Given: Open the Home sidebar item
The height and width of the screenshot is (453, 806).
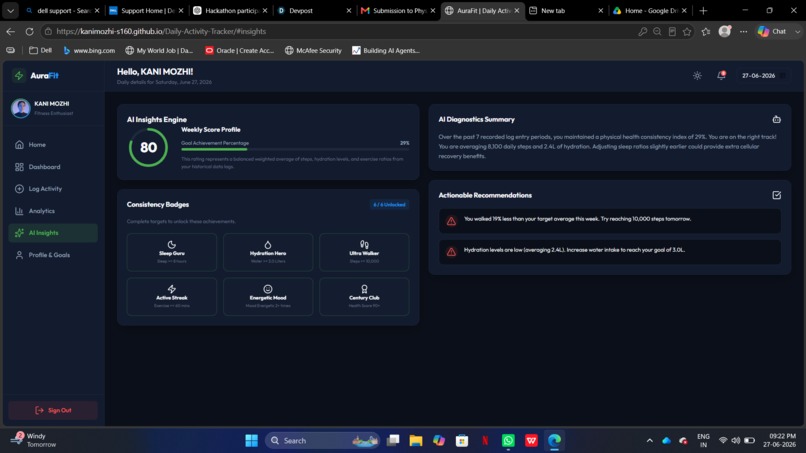Looking at the screenshot, I should (53, 145).
